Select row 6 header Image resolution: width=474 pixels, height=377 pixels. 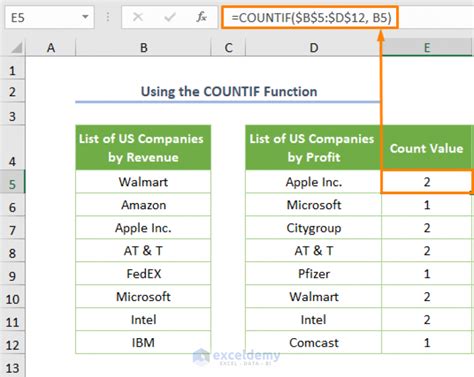click(x=12, y=205)
